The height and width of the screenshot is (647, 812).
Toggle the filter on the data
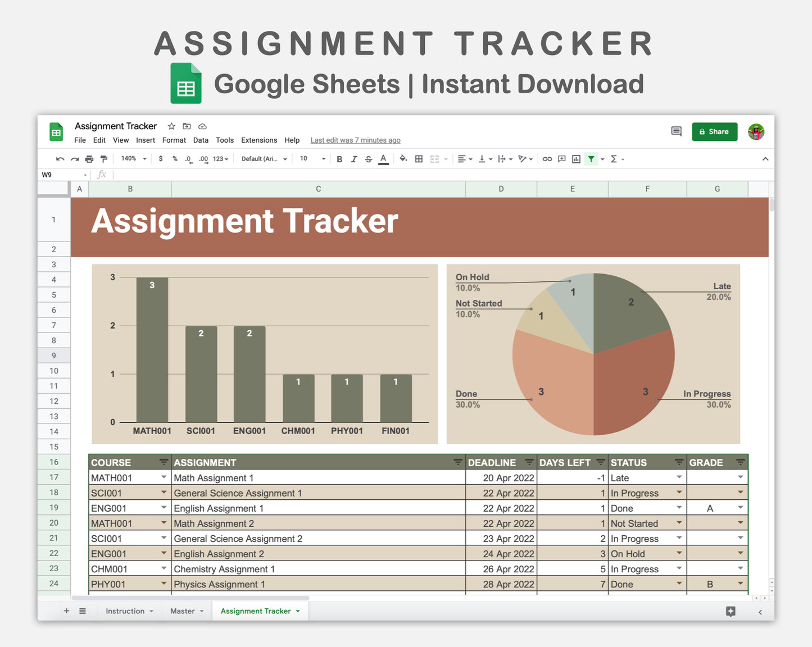point(591,159)
